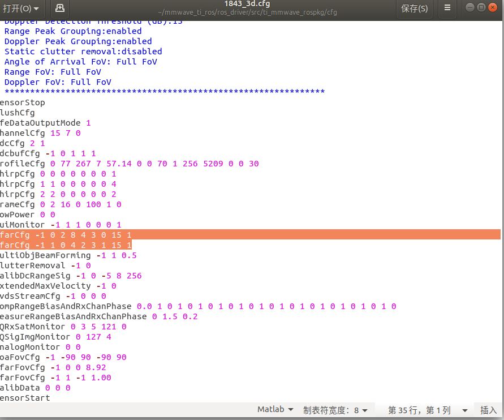Maximize the gedit window
Screen dimensions: 504x420
pos(481,7)
